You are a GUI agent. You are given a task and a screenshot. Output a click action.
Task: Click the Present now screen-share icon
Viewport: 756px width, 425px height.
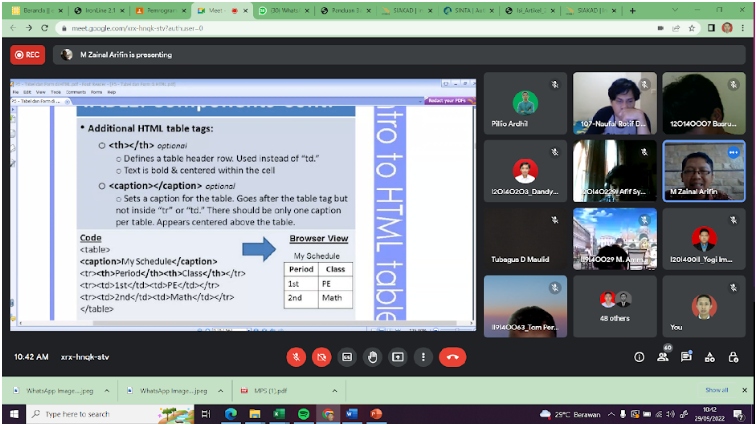[398, 356]
